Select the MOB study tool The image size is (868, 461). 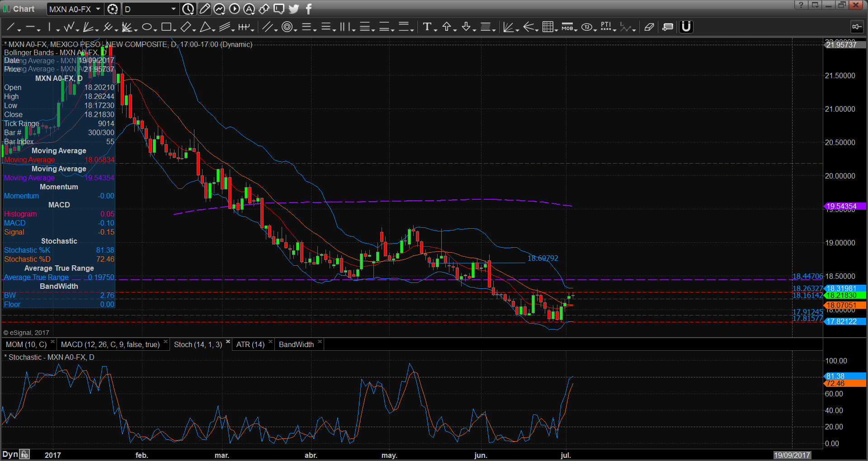[567, 27]
